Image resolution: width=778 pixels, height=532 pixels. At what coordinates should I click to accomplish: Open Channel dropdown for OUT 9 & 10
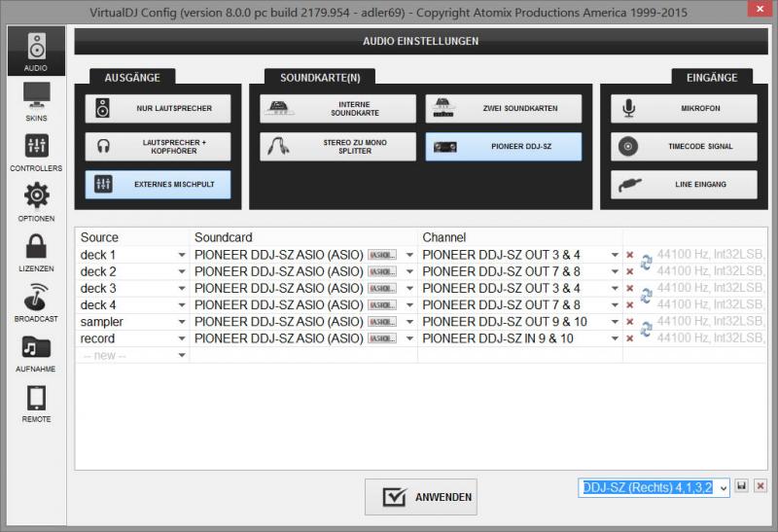point(615,322)
